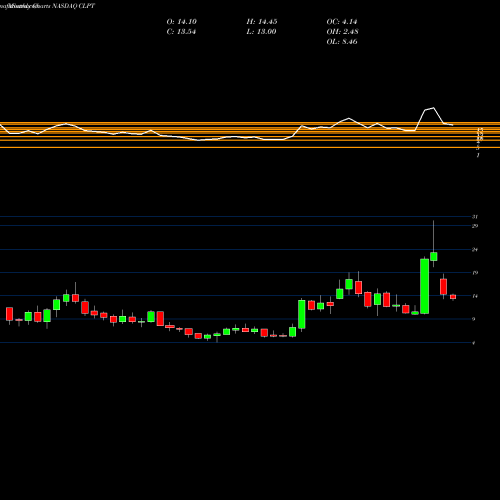Click the price axis label '24'
Viewport: 500px width, 500px height.
pos(475,249)
